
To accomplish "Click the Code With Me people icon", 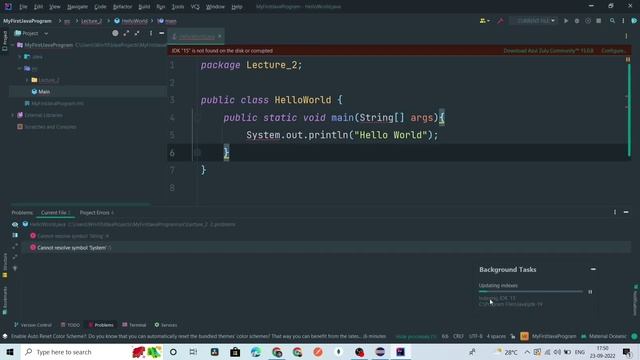I will point(484,21).
